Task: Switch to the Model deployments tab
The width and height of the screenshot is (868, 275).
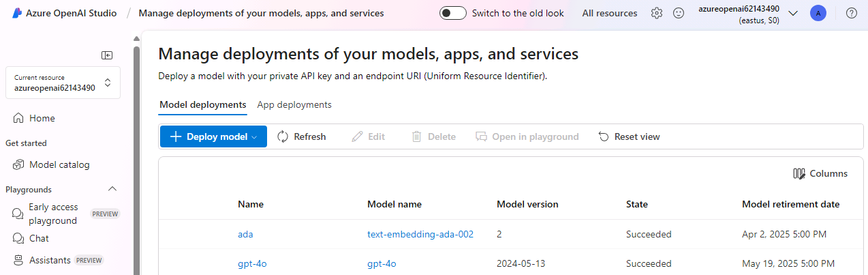Action: pyautogui.click(x=203, y=104)
